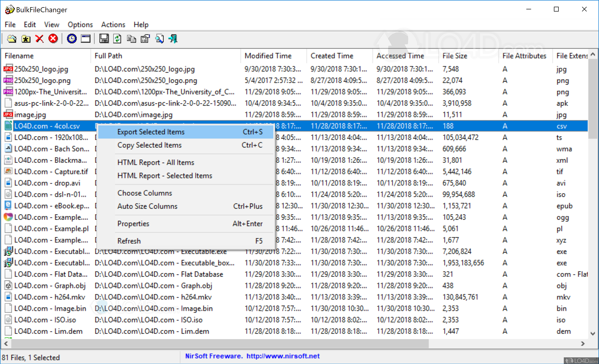Screen dimensions: 599x364
Task: Remove selected file with the red X icon
Action: click(x=39, y=39)
